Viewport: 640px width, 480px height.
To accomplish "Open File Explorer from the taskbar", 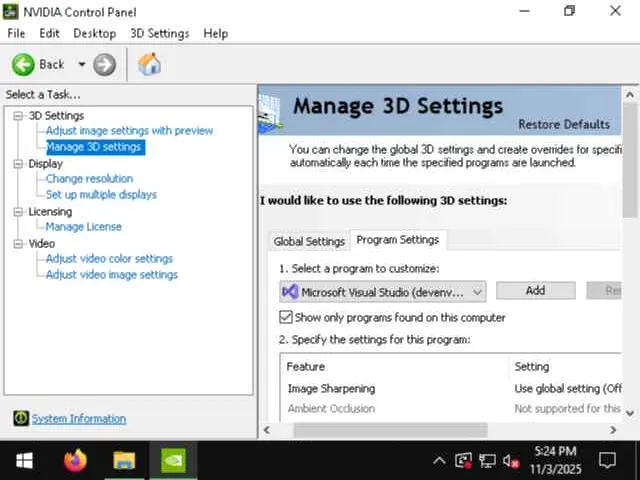I will (x=124, y=460).
